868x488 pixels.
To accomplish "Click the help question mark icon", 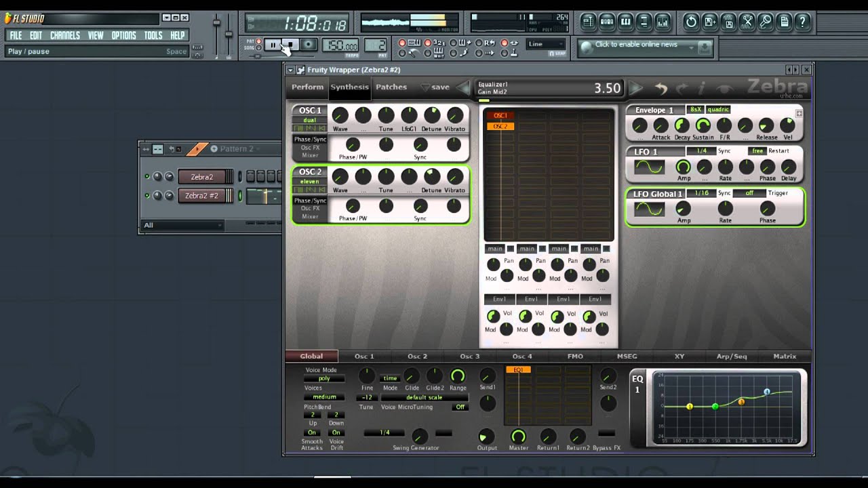I will [803, 22].
